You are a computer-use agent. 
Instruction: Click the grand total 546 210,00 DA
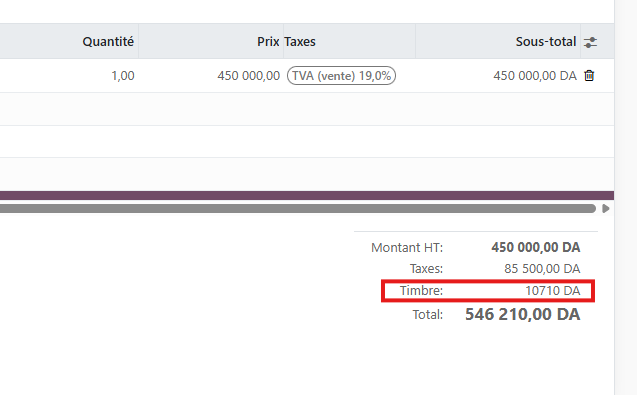(x=522, y=314)
